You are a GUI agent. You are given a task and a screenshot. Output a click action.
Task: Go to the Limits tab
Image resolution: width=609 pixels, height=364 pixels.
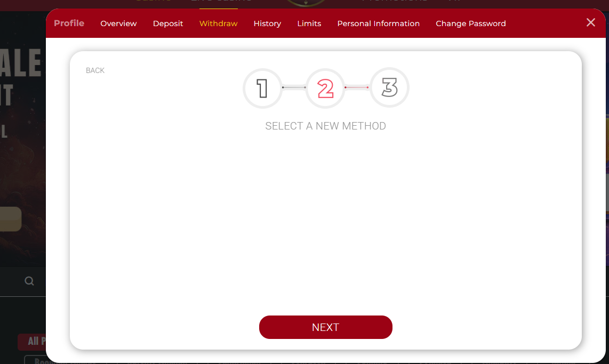[x=309, y=23]
